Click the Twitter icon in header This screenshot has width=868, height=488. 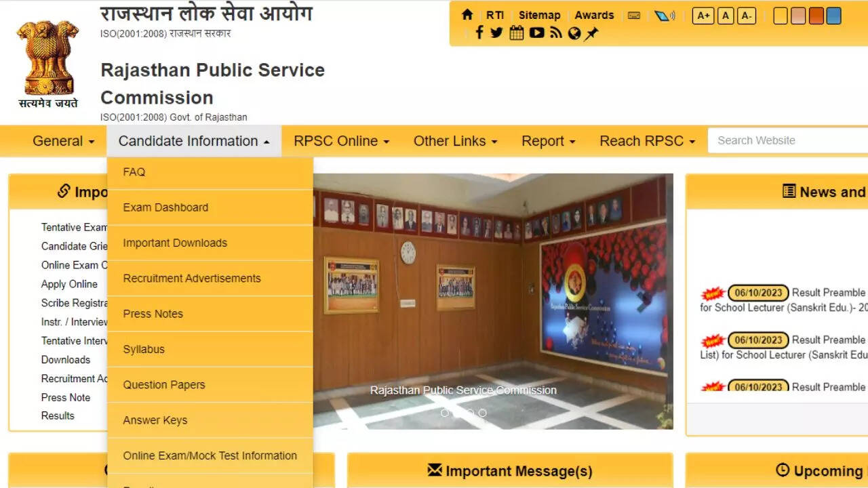coord(496,32)
